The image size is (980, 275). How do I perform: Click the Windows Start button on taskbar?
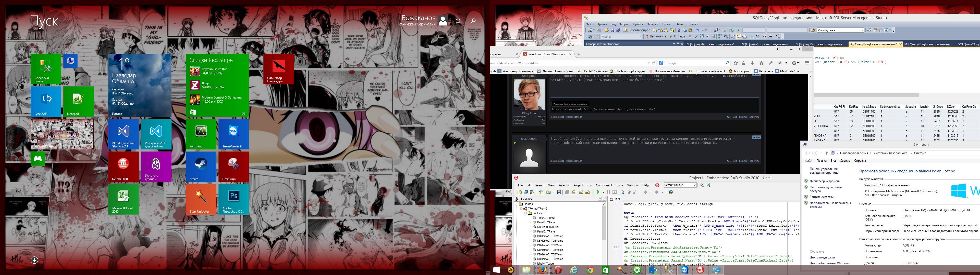(496, 270)
